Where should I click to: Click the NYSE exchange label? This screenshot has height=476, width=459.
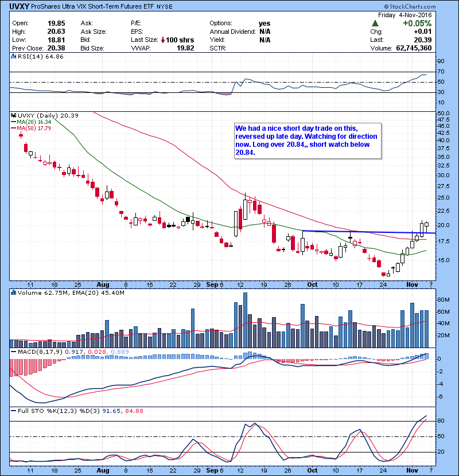point(164,7)
